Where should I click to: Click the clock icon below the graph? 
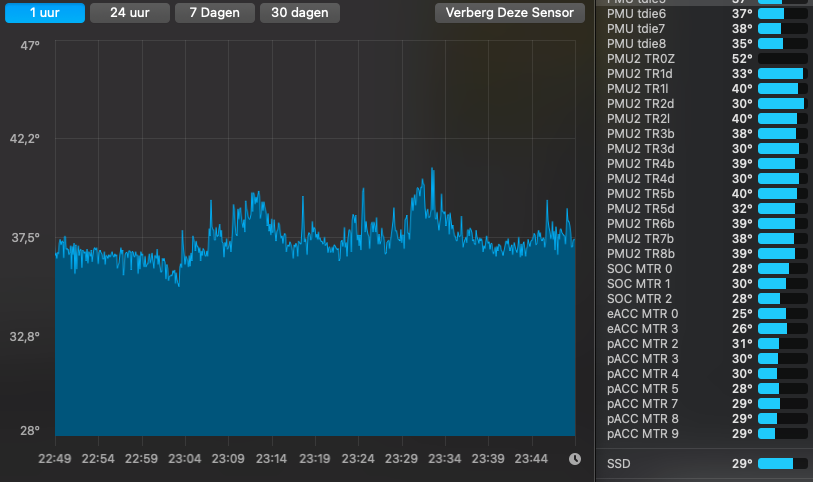click(575, 459)
